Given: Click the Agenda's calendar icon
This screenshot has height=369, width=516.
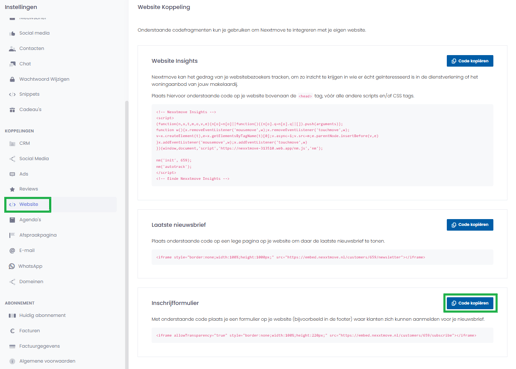Looking at the screenshot, I should (x=12, y=220).
